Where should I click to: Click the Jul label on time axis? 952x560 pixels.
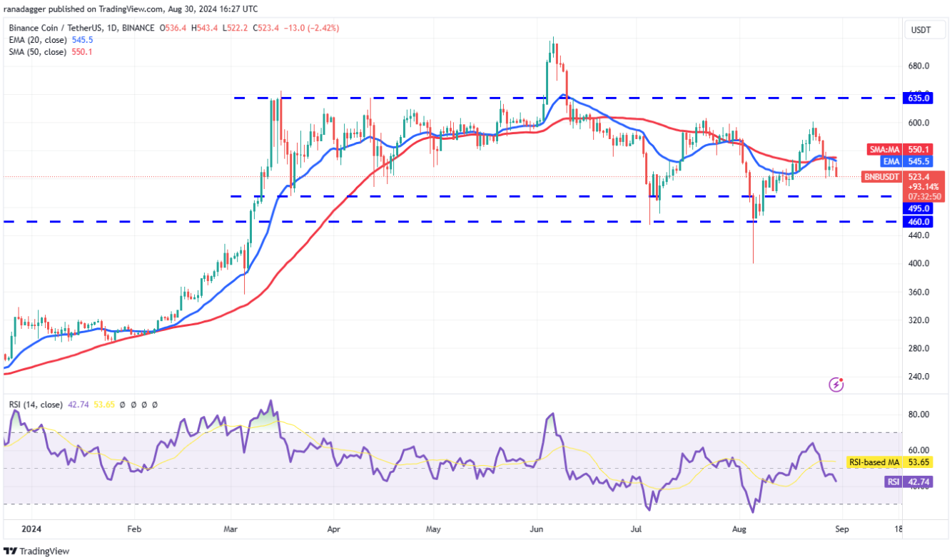pos(637,530)
